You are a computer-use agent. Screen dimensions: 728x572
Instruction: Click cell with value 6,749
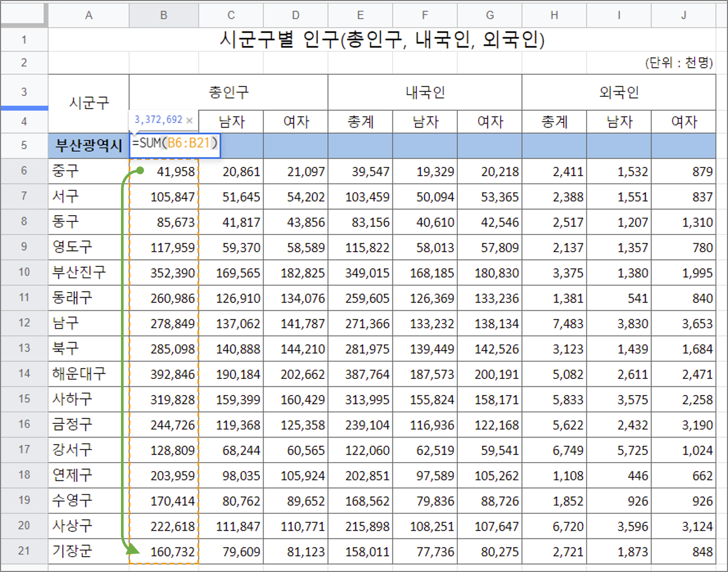coord(554,450)
